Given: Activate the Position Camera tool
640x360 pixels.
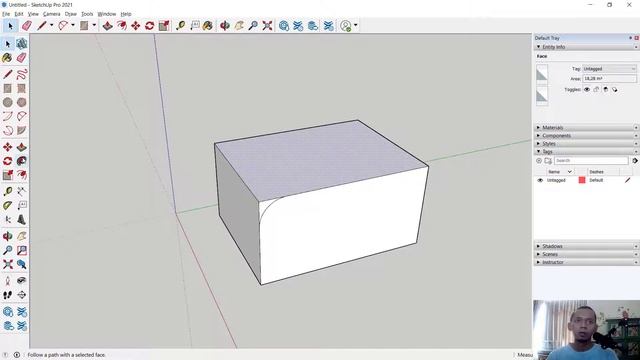Looking at the screenshot, I should pos(7,280).
